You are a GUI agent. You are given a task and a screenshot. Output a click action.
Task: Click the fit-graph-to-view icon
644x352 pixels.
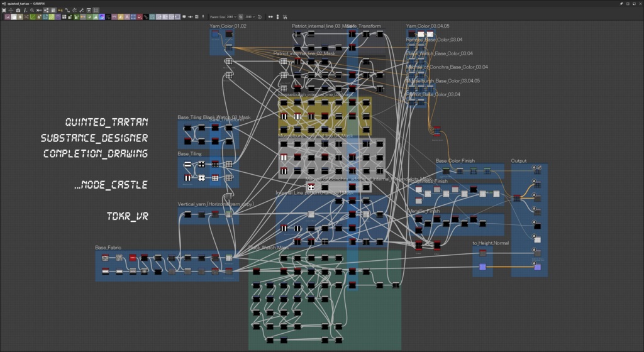(x=4, y=10)
